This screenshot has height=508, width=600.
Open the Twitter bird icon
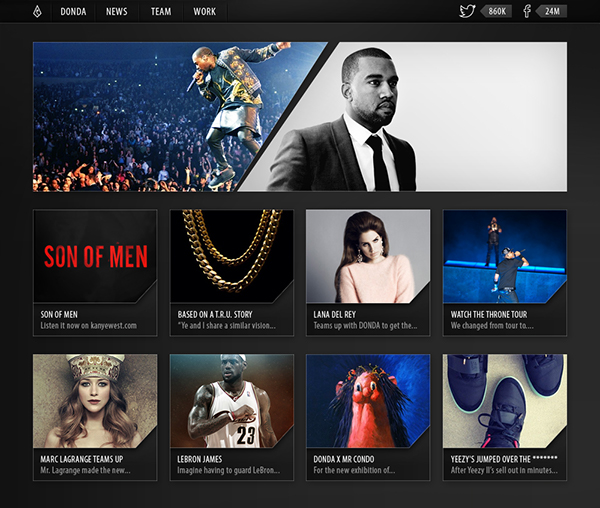(x=467, y=11)
